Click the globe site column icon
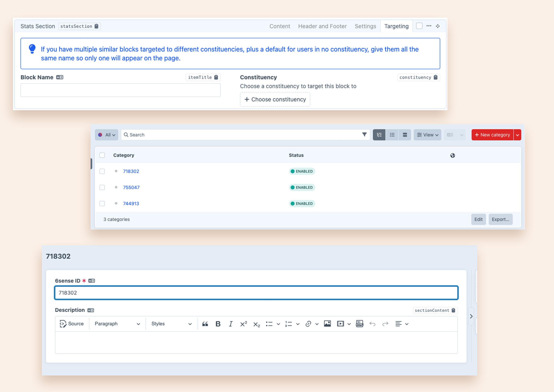 pos(452,155)
